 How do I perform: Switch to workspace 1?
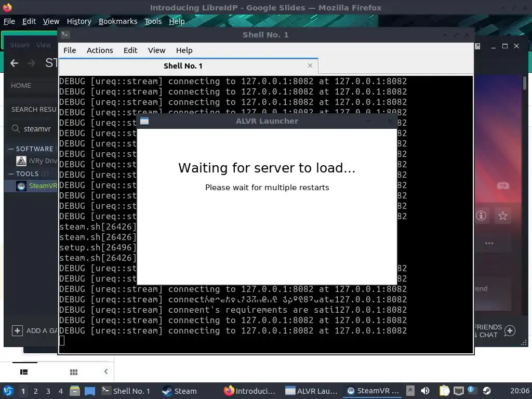(23, 391)
